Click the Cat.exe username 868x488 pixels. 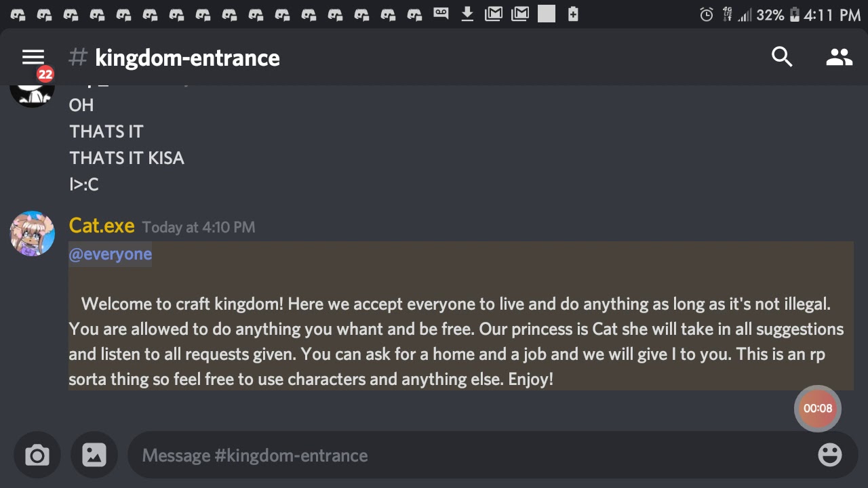click(102, 226)
